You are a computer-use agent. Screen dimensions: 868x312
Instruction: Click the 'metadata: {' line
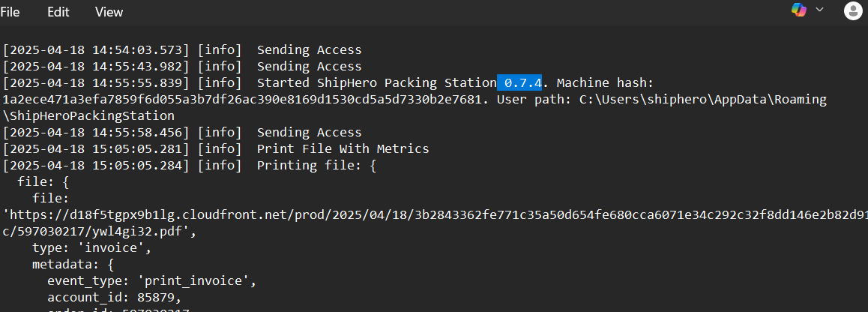(73, 264)
